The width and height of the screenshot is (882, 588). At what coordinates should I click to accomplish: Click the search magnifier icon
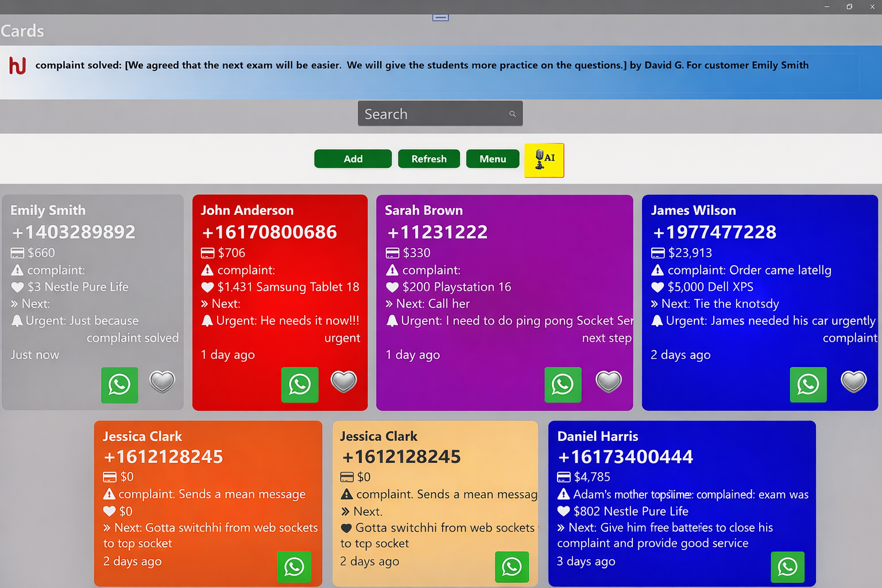(x=512, y=114)
